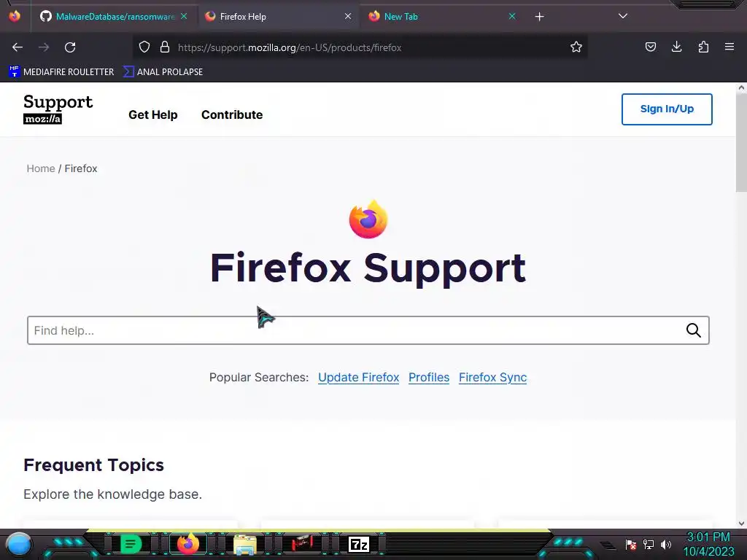The width and height of the screenshot is (747, 560).
Task: Click page scrollbar down arrow
Action: [741, 524]
